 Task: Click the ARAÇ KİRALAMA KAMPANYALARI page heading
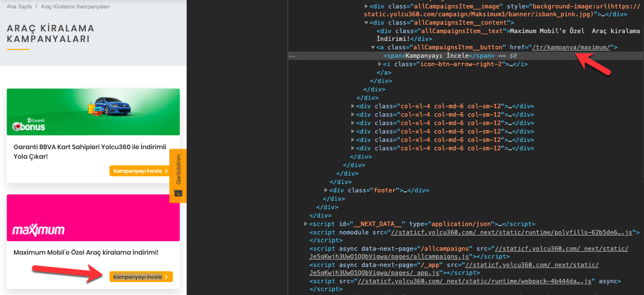click(x=51, y=34)
